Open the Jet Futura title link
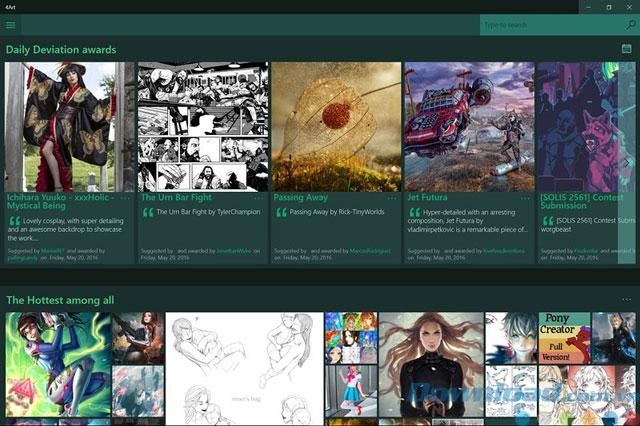This screenshot has width=640, height=426. click(427, 197)
